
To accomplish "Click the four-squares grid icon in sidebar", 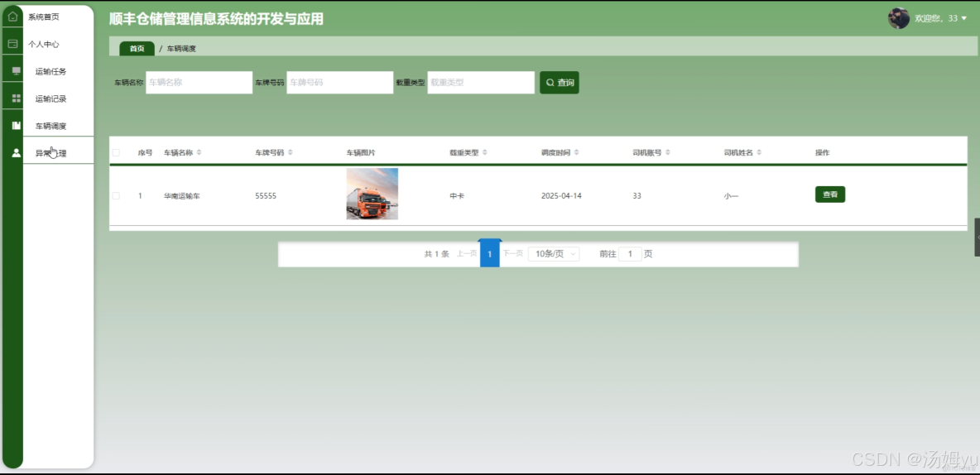I will 17,98.
